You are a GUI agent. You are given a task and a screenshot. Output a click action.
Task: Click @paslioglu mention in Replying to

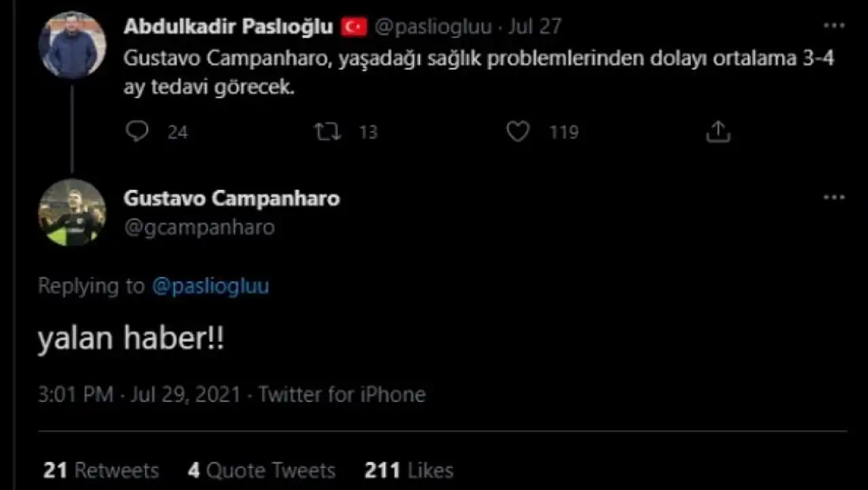(x=210, y=286)
